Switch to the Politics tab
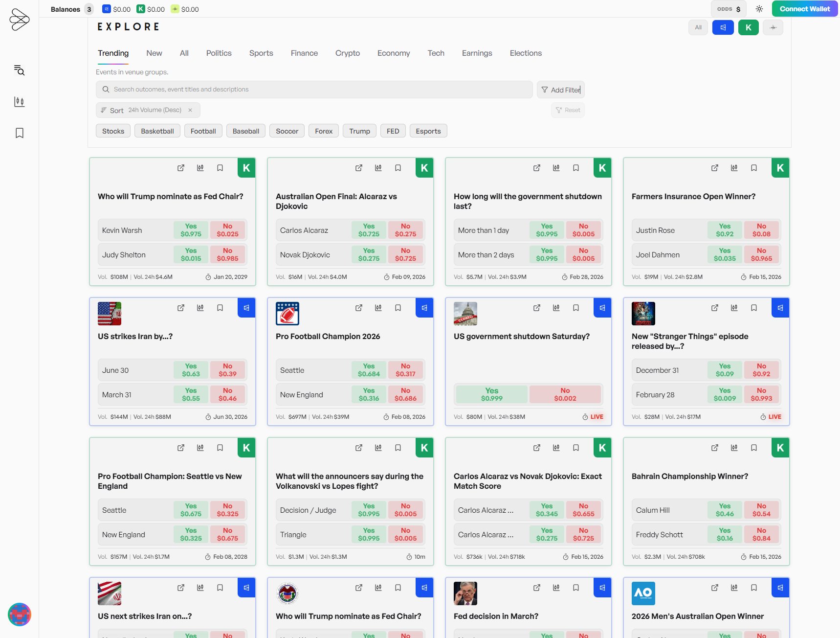Screen dimensions: 840x638 (219, 53)
